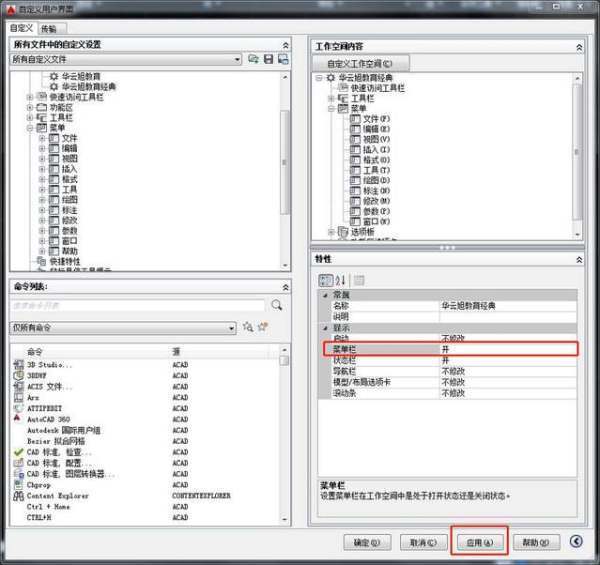
Task: Click the CAD 标准 图层转换器 icon
Action: coord(18,474)
